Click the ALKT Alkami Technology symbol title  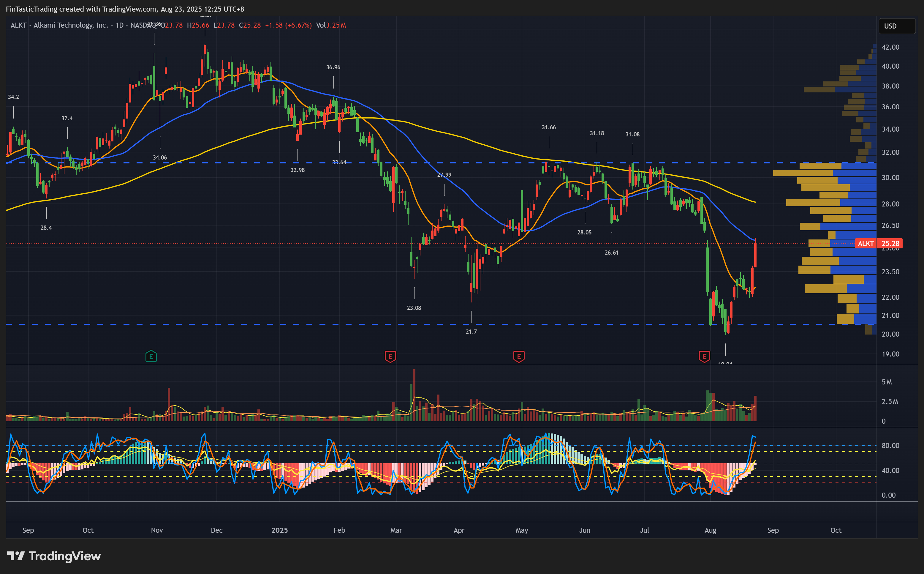[59, 26]
